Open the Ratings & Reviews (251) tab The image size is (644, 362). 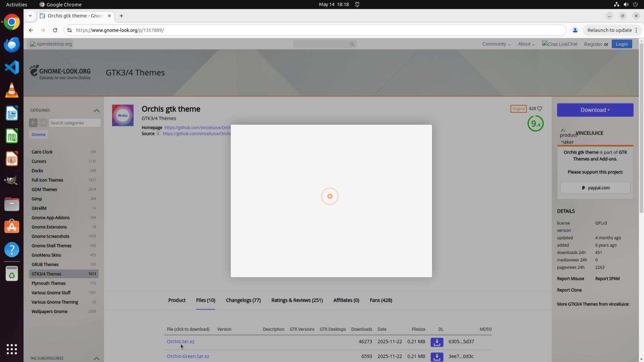(x=297, y=300)
